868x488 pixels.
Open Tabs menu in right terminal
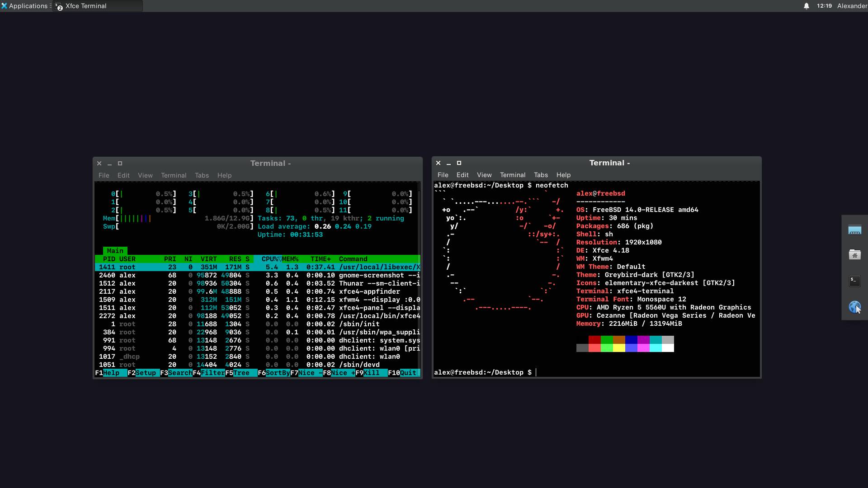[540, 175]
